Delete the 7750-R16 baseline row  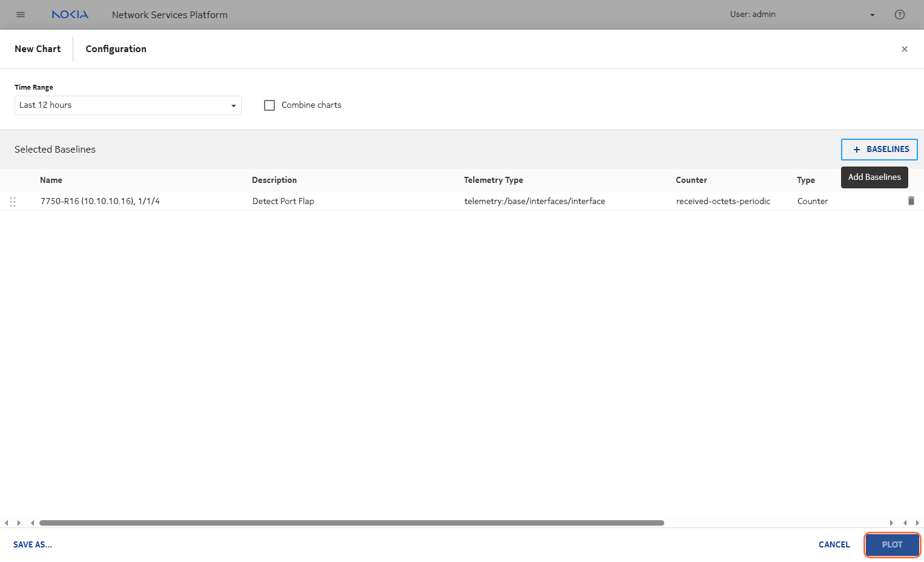(911, 201)
